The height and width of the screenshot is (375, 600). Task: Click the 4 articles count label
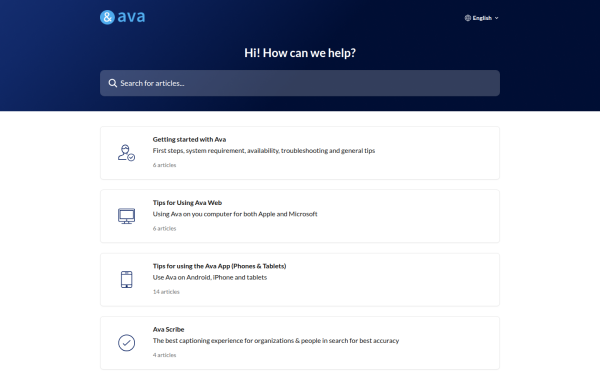tap(164, 355)
